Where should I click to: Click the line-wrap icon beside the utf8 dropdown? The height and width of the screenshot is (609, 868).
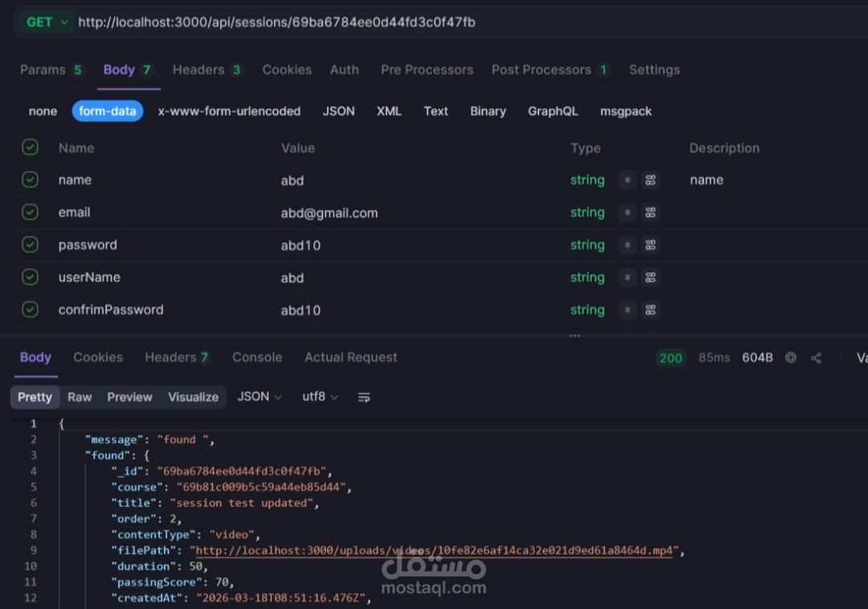coord(363,396)
